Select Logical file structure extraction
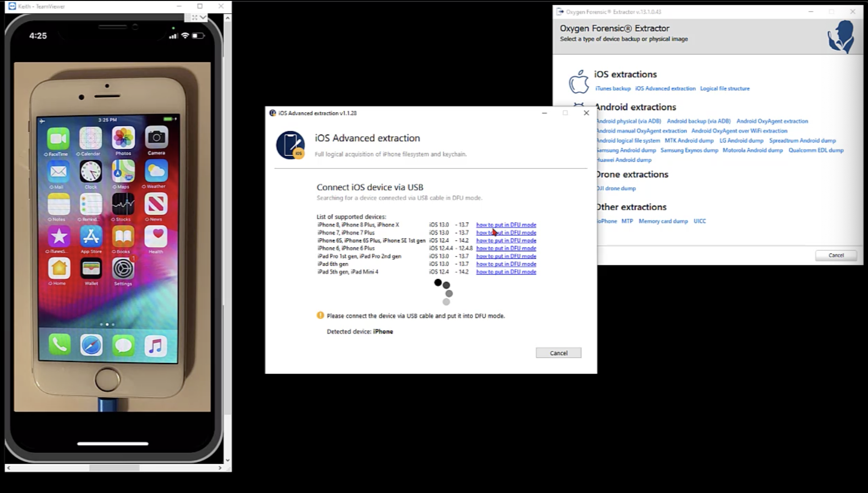Viewport: 868px width, 493px height. click(725, 88)
